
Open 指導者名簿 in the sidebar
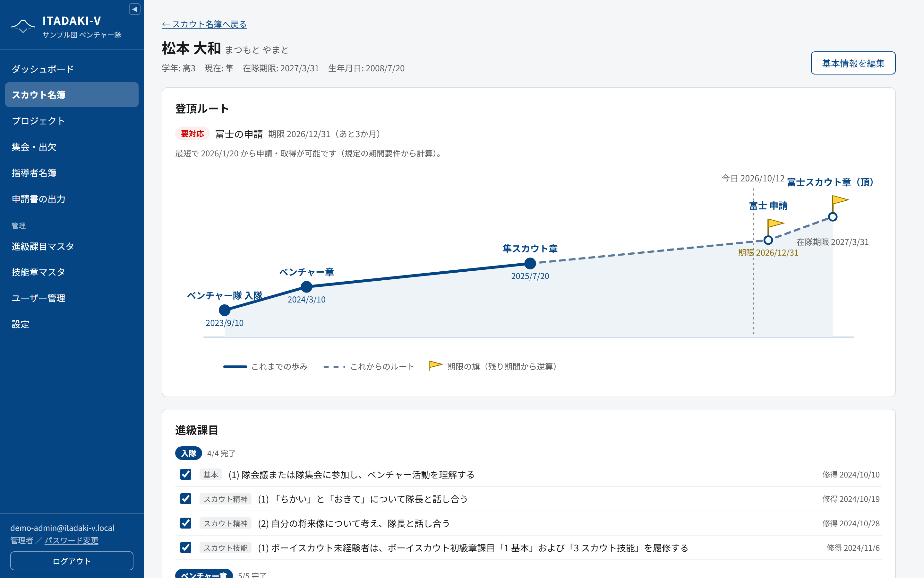(x=72, y=173)
